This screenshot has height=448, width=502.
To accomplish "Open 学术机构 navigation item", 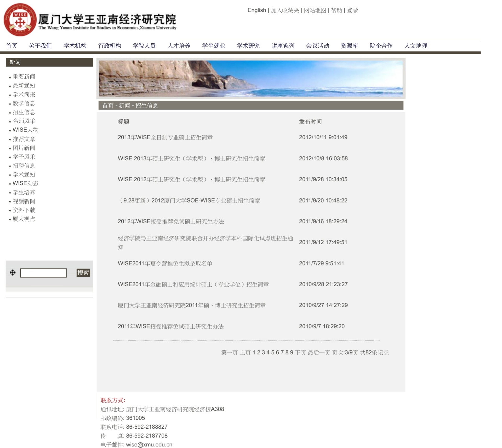I will click(x=75, y=46).
